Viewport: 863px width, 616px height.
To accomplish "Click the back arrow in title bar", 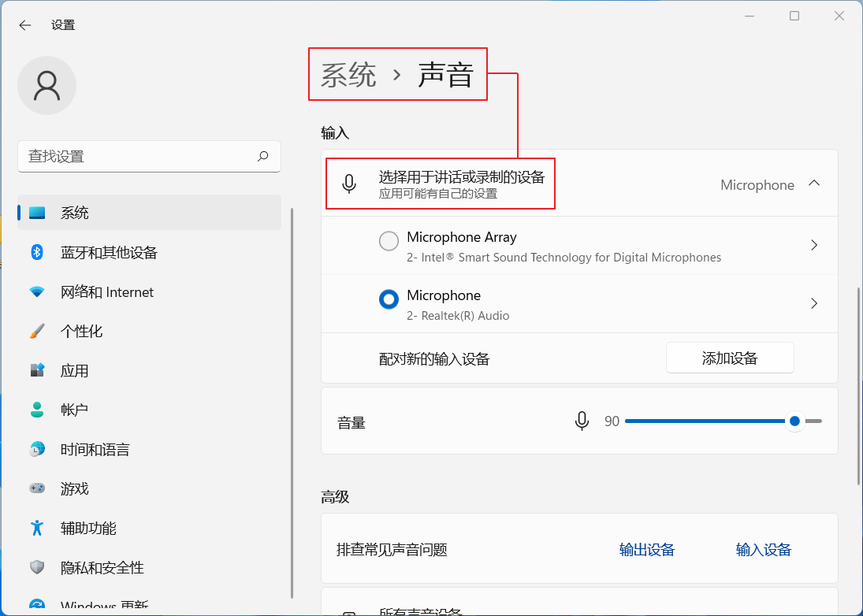I will [x=25, y=25].
